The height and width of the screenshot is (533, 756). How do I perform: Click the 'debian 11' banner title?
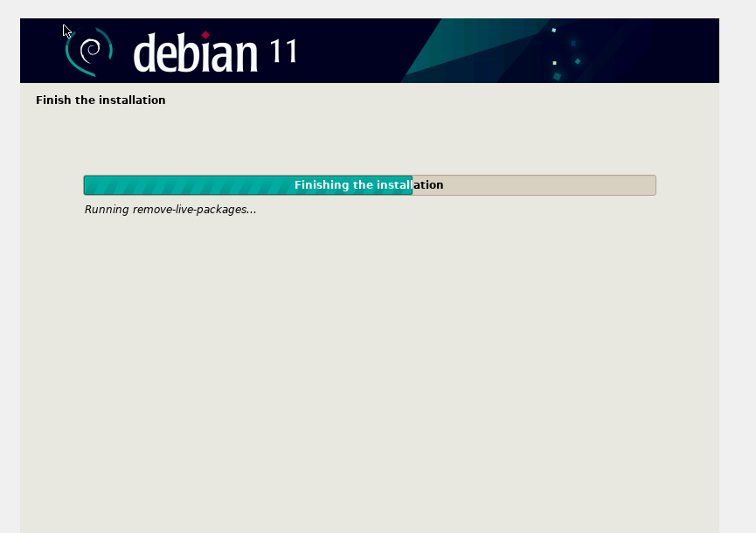(215, 52)
